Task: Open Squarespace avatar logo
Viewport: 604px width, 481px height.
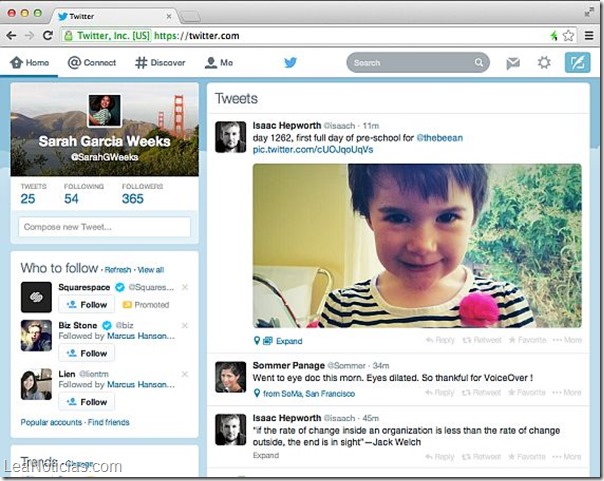Action: point(36,297)
